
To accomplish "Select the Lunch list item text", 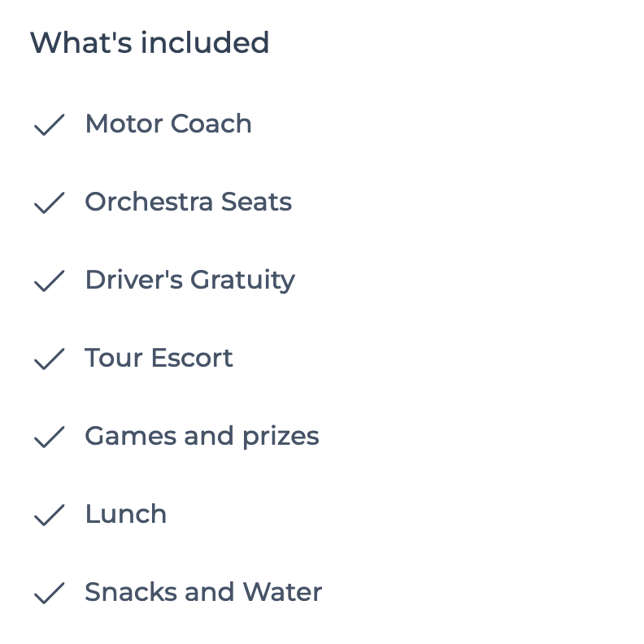I will pos(126,513).
